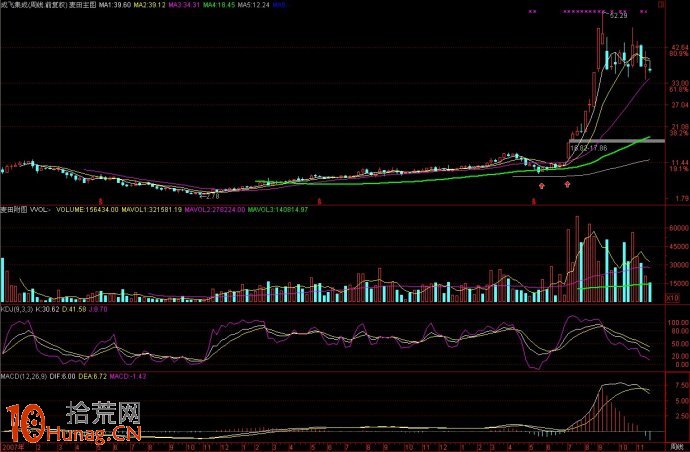This screenshot has height=452, width=690.
Task: Click the 7.50 MACD axis label
Action: coord(682,385)
